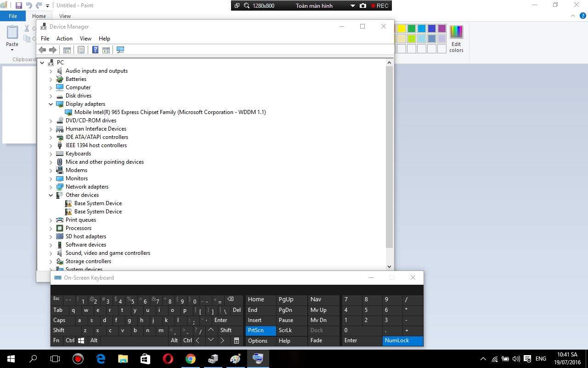
Task: Open Opera browser from the taskbar
Action: click(168, 359)
